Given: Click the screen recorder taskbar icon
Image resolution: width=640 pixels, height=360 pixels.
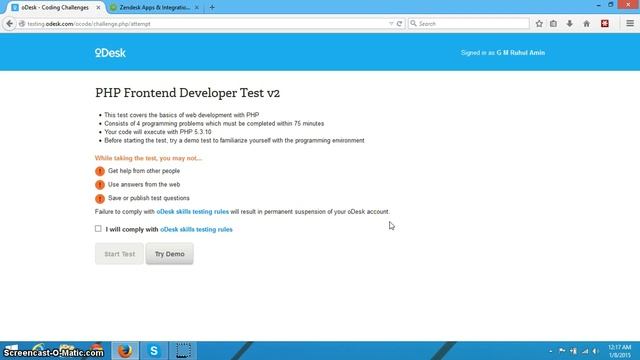Looking at the screenshot, I should [x=183, y=351].
